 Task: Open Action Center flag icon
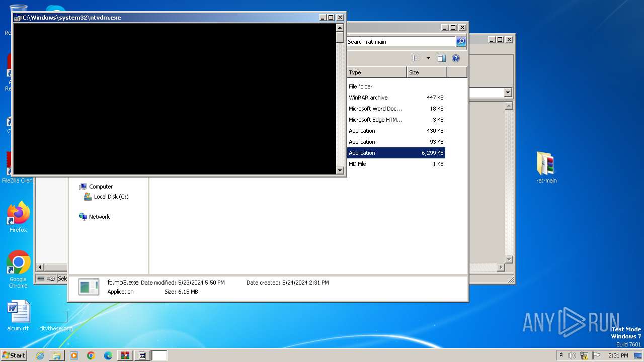coord(596,355)
